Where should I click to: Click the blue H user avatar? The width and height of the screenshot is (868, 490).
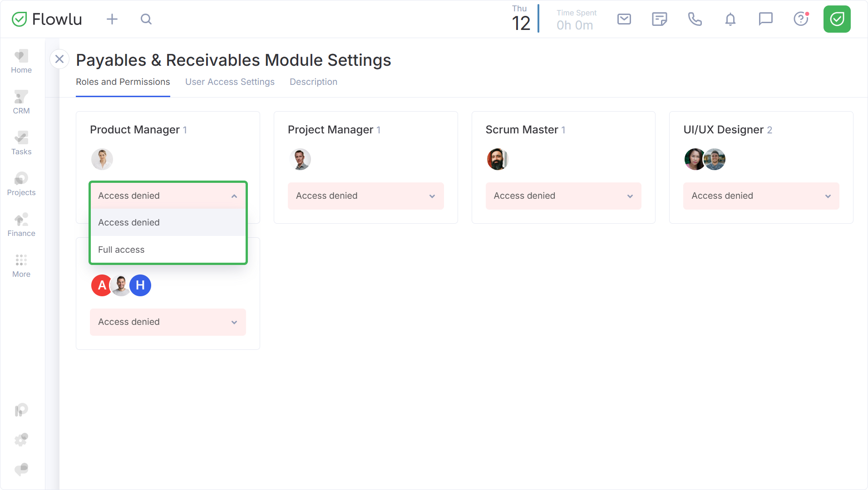pyautogui.click(x=140, y=285)
